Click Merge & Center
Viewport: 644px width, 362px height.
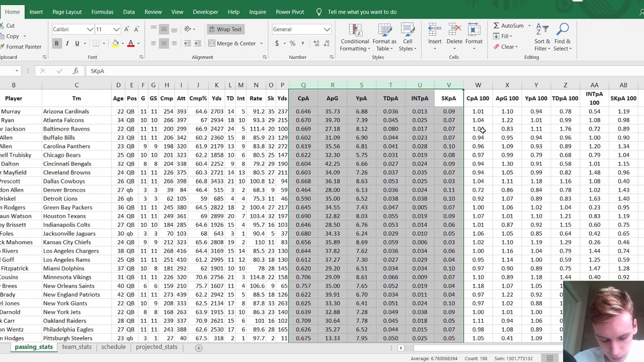point(232,44)
